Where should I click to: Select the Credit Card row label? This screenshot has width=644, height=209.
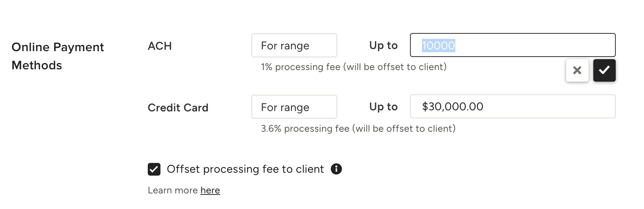point(178,107)
